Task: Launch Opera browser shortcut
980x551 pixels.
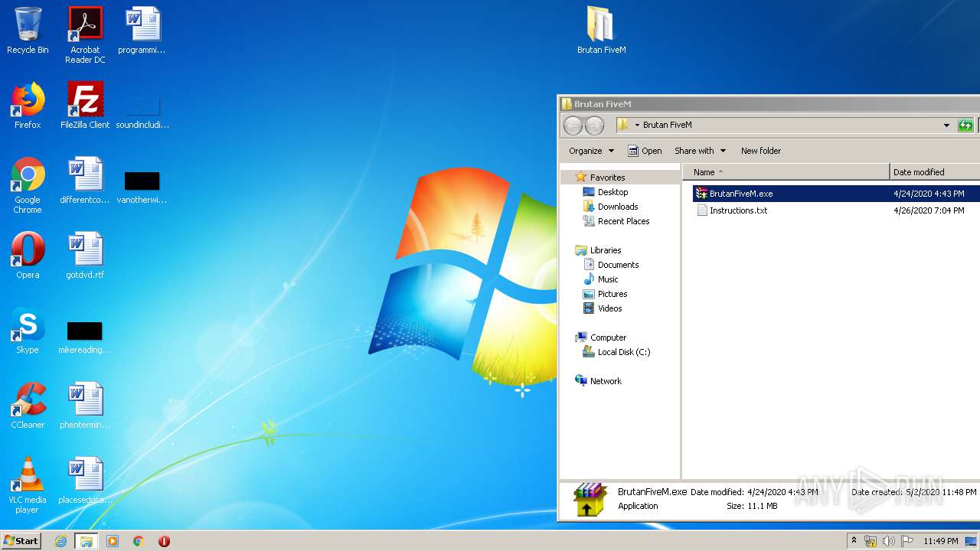Action: pos(28,256)
